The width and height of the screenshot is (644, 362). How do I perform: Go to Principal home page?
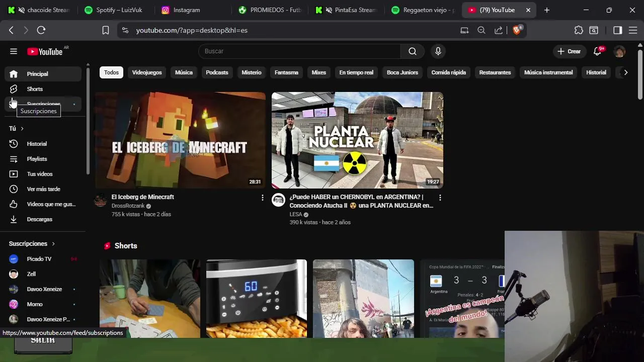click(x=43, y=74)
